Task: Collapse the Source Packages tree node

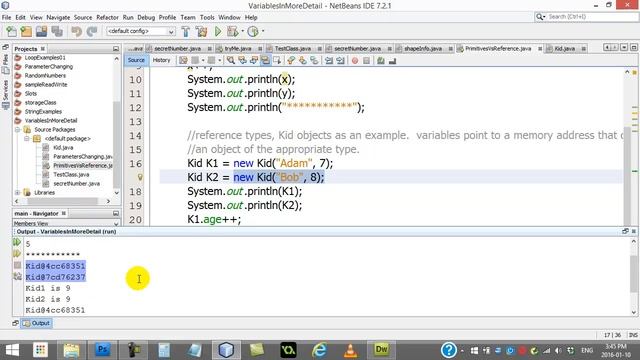Action: click(18, 130)
